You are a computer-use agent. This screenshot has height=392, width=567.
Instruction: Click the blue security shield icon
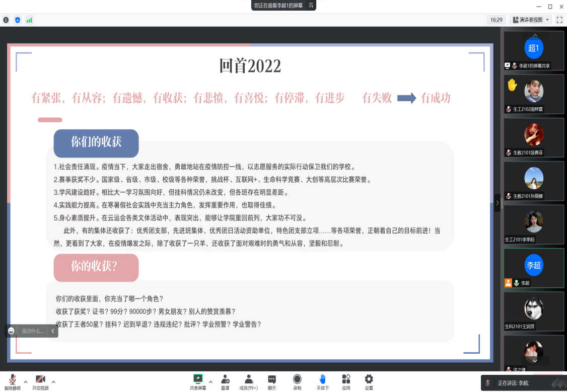pos(18,20)
